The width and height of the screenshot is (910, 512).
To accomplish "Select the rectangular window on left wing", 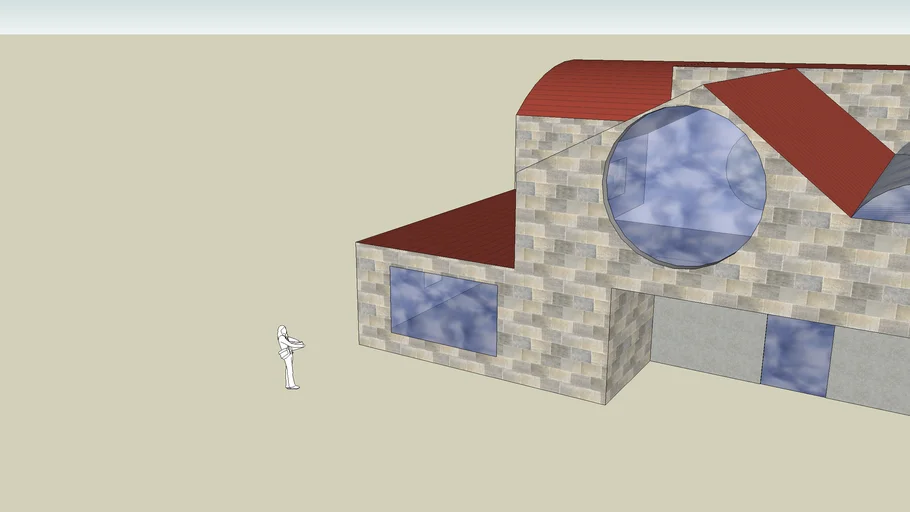I will [x=444, y=311].
